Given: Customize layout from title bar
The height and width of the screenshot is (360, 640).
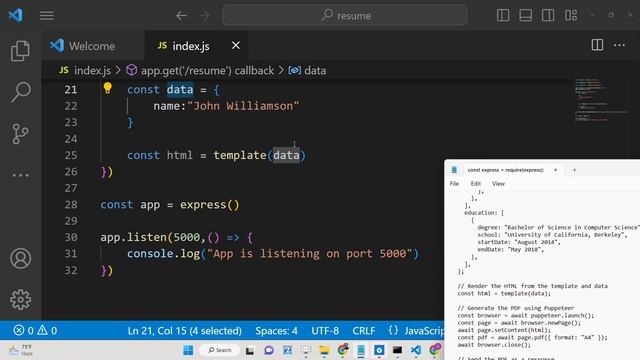Looking at the screenshot, I should [x=571, y=16].
